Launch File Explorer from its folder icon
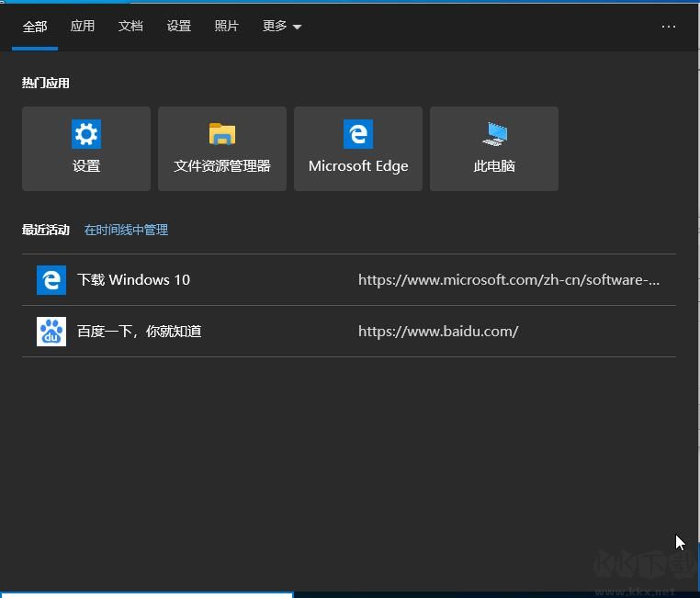The height and width of the screenshot is (598, 700). coord(222,134)
